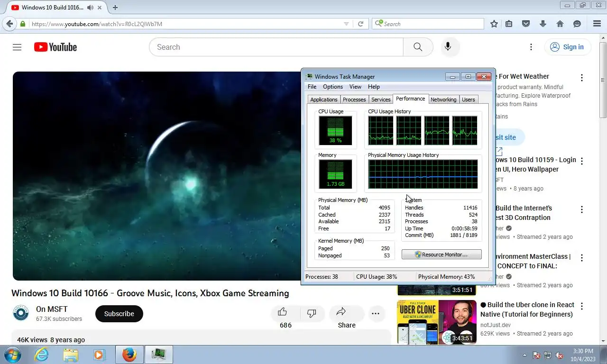The width and height of the screenshot is (607, 364).
Task: Switch to the Users tab
Action: point(469,100)
